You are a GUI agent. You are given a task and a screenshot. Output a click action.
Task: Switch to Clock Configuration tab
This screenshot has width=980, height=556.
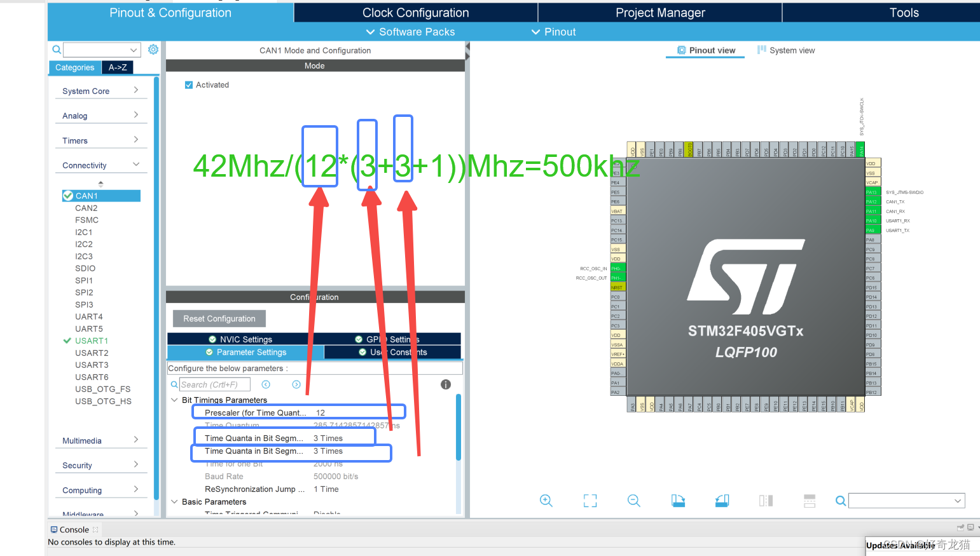click(x=416, y=13)
